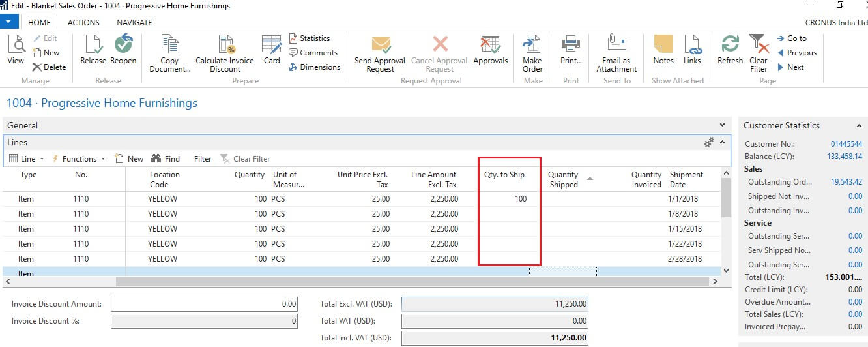Image resolution: width=868 pixels, height=347 pixels.
Task: Open customer number 01445544 link
Action: point(846,144)
